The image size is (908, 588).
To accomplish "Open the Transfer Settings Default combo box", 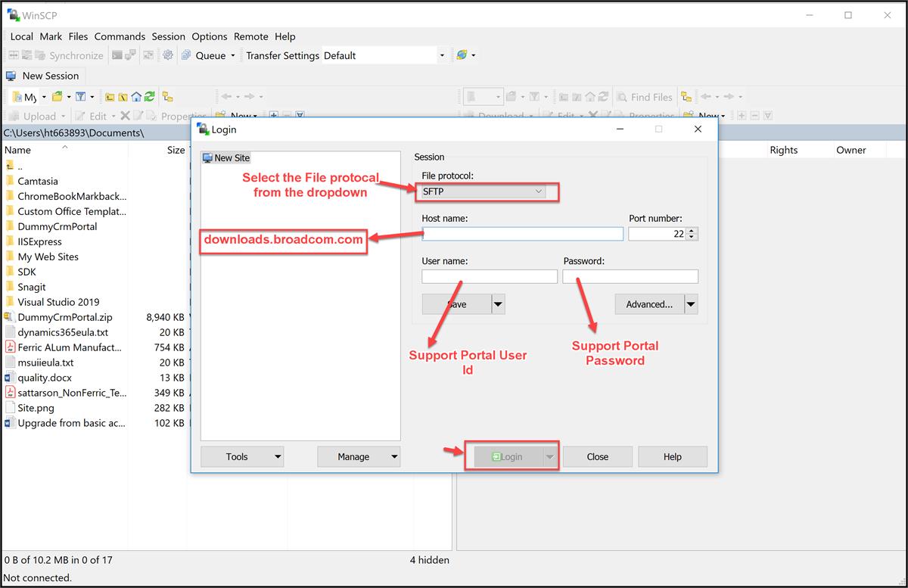I will pos(384,55).
